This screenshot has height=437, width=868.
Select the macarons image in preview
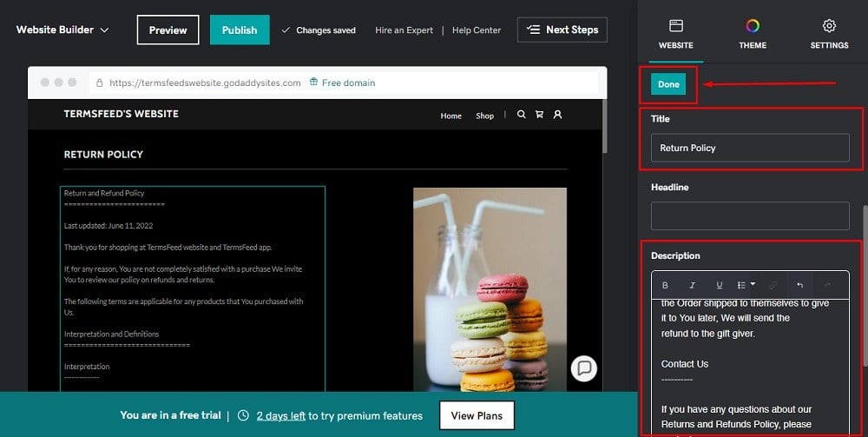[x=490, y=289]
